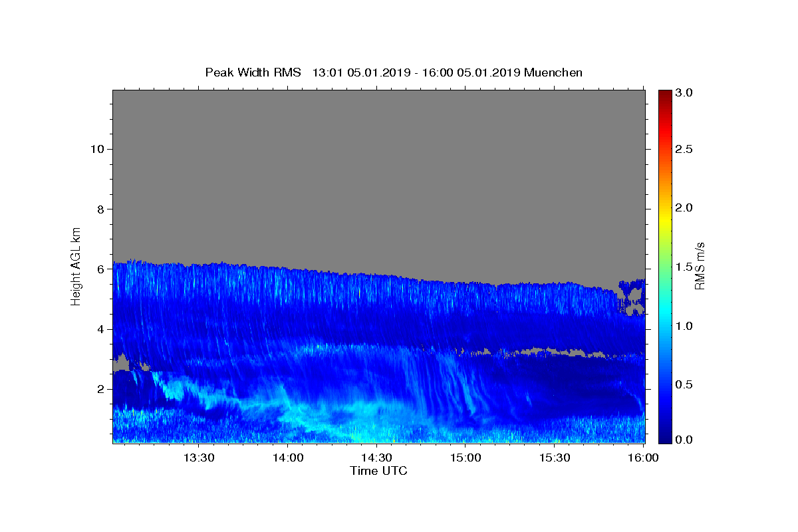Click the 14:00 time tick label
Screen dimensions: 798x532
[x=287, y=458]
